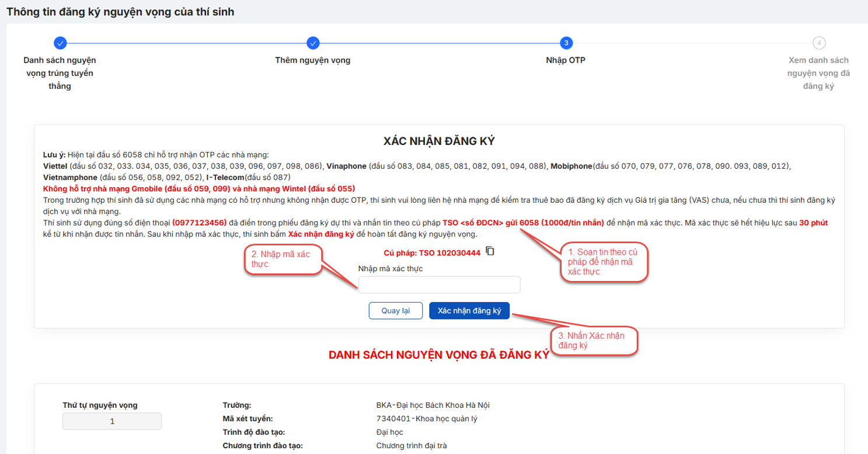The width and height of the screenshot is (868, 454).
Task: Click the Trường: label
Action: tap(237, 405)
